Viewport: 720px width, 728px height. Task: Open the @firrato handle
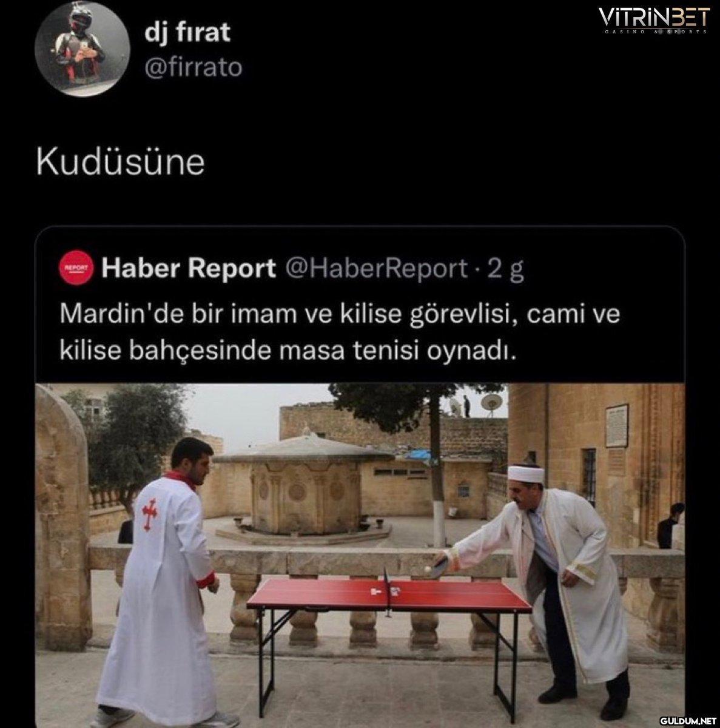point(193,67)
